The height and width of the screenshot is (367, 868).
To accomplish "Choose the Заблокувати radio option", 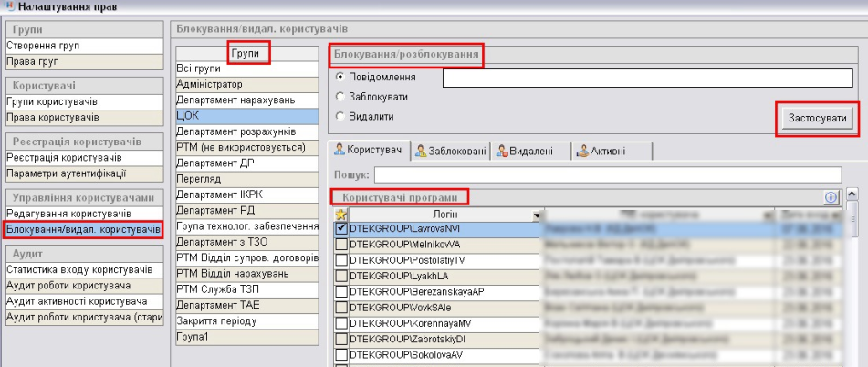I will pyautogui.click(x=340, y=96).
